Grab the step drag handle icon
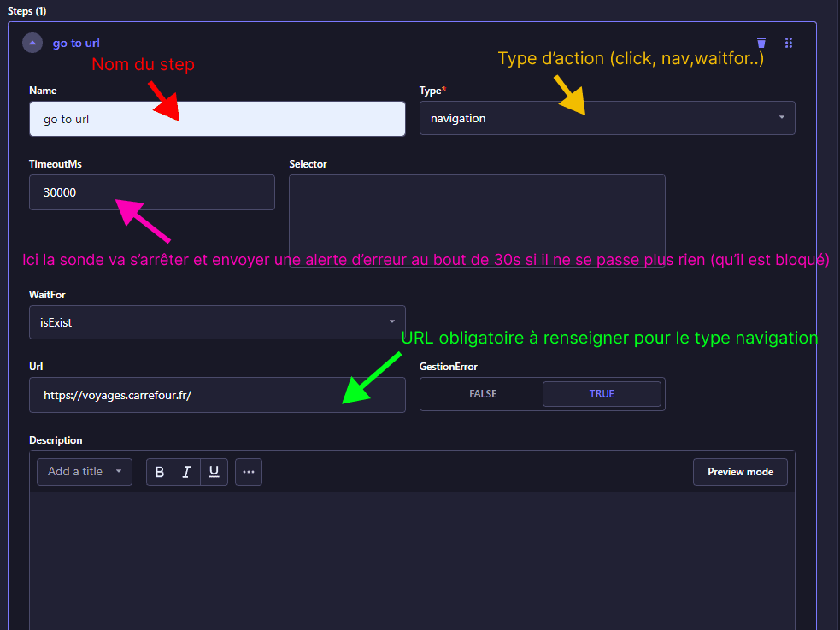The height and width of the screenshot is (630, 840). pos(789,43)
